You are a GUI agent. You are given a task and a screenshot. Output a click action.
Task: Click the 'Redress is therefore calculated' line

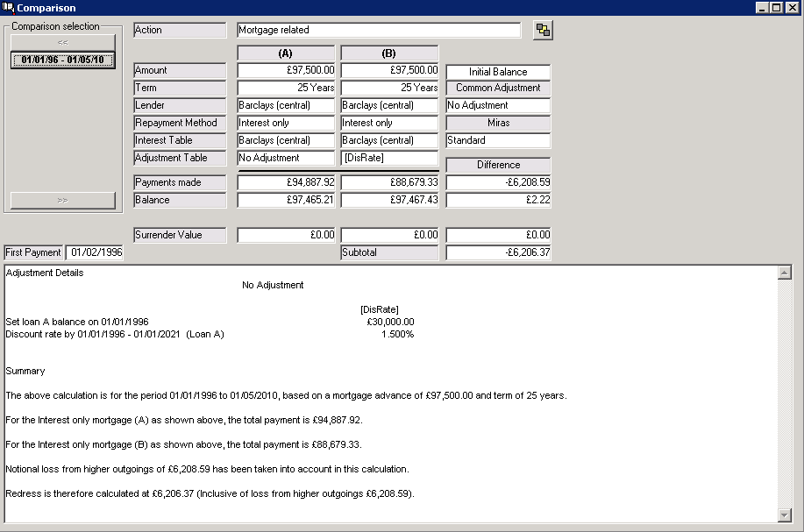point(210,493)
